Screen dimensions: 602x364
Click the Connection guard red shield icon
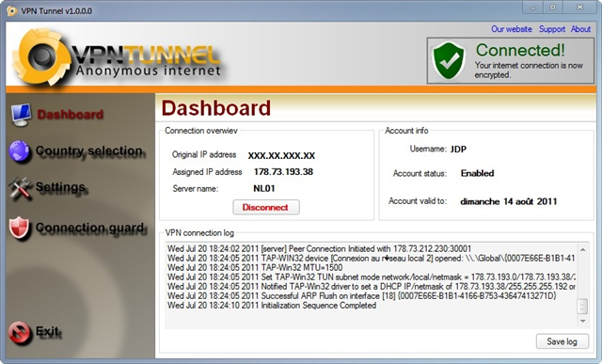pos(19,228)
